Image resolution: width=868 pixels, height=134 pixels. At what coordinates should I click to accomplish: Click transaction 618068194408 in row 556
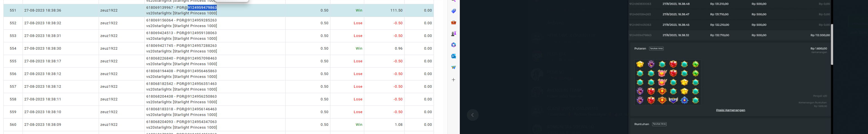click(160, 71)
